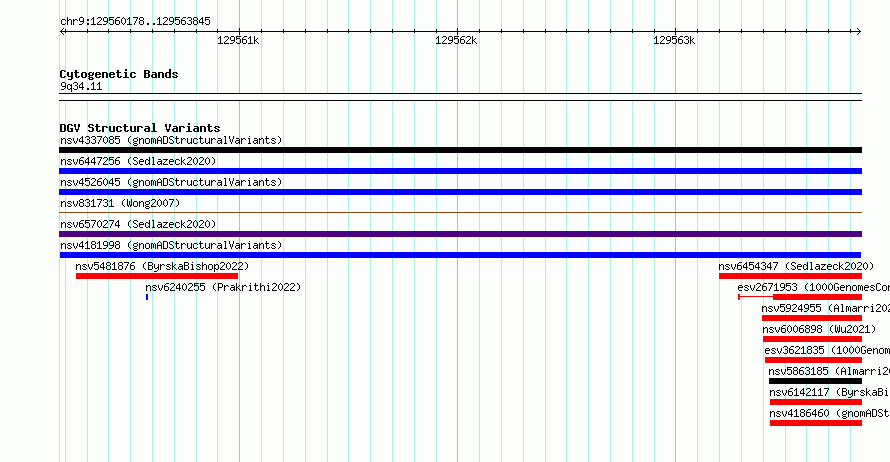Click the 9q34.11 band label
The image size is (890, 462).
pos(81,86)
